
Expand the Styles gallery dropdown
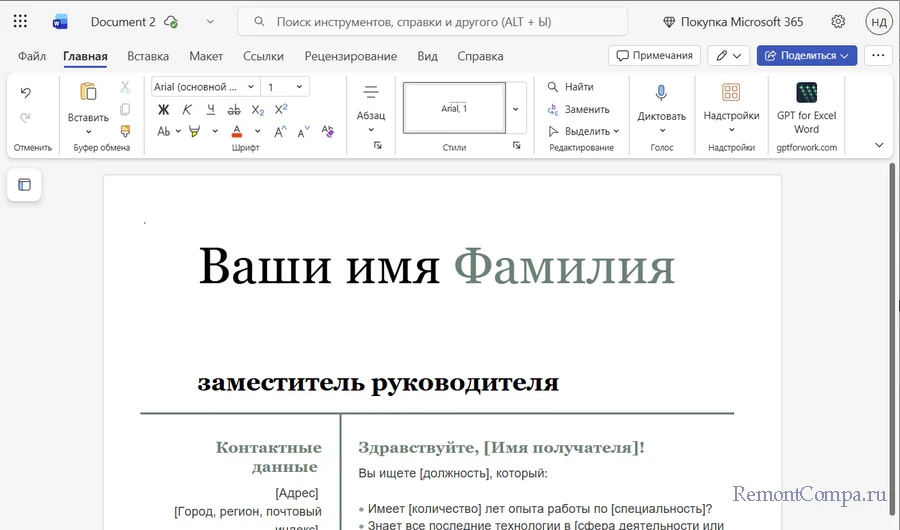click(x=516, y=108)
